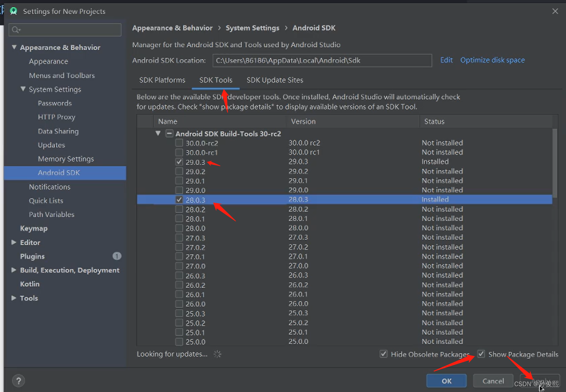This screenshot has height=392, width=566.
Task: Open the Path Variables settings page
Action: click(52, 214)
